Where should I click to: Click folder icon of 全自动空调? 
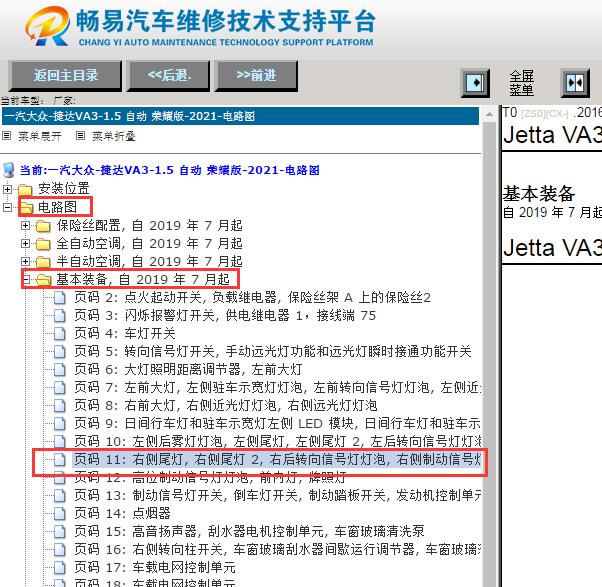pyautogui.click(x=43, y=244)
